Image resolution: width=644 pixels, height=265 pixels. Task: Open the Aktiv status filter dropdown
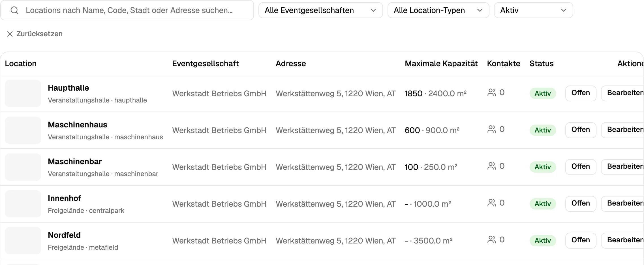pyautogui.click(x=533, y=10)
